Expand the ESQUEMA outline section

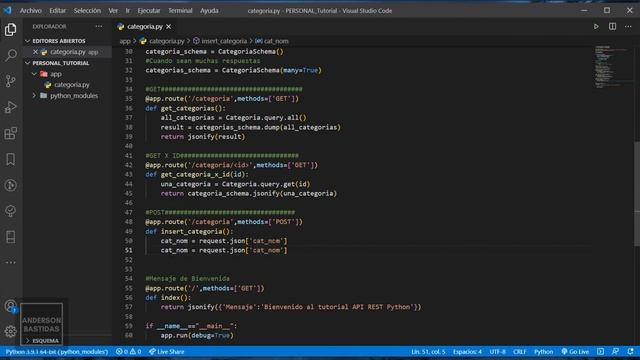click(x=45, y=340)
